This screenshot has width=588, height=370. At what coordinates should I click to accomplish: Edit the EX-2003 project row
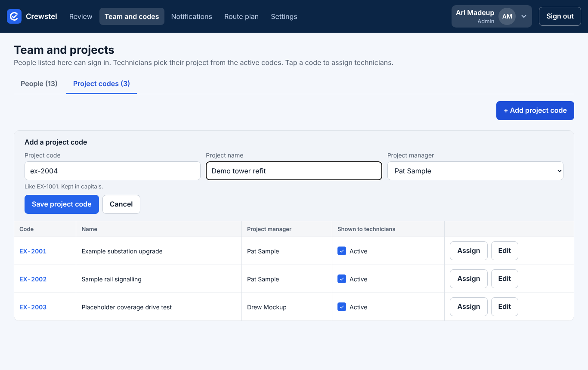504,307
